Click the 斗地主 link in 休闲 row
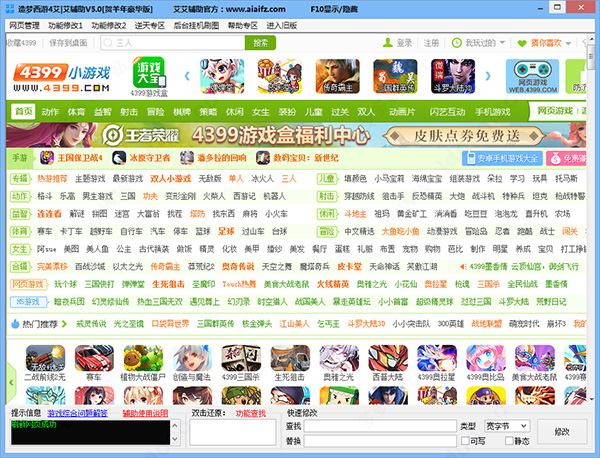 tap(355, 214)
